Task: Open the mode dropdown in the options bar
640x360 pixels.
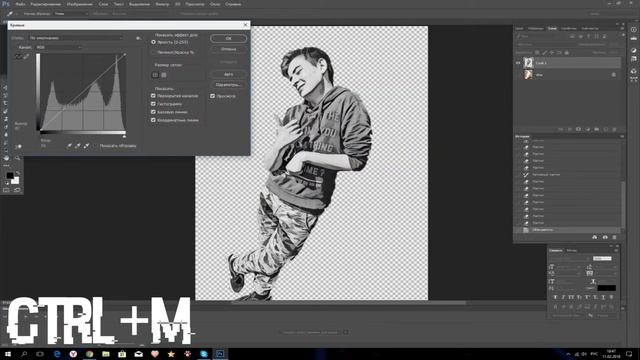Action: 71,13
